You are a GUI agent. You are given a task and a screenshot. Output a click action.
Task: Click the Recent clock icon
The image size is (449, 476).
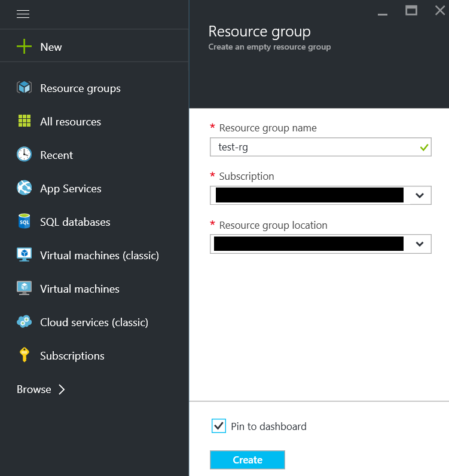(x=25, y=154)
